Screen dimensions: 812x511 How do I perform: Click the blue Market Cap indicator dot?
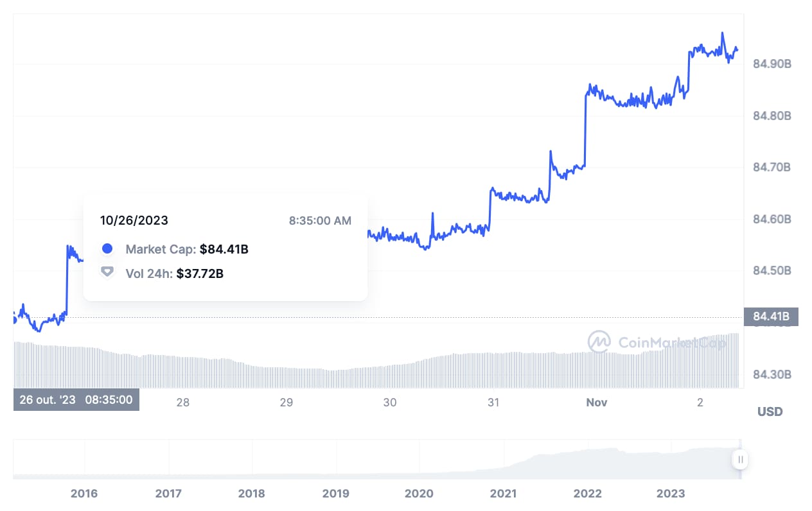pos(107,248)
